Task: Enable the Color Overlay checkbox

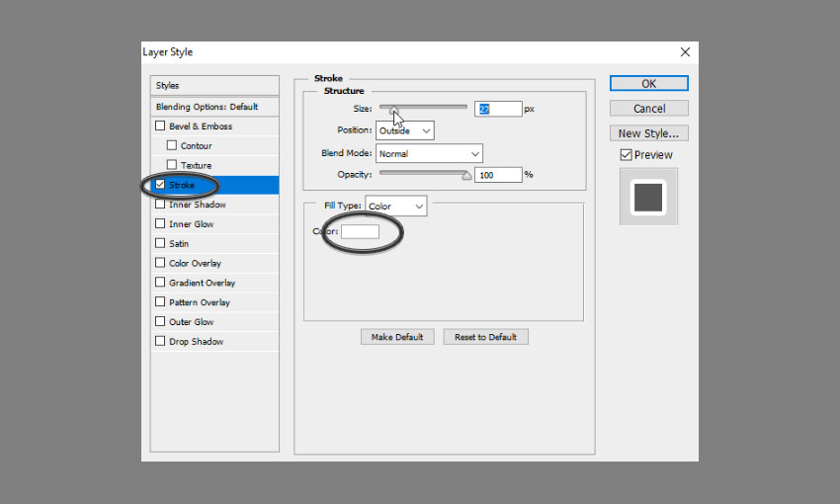Action: (160, 263)
